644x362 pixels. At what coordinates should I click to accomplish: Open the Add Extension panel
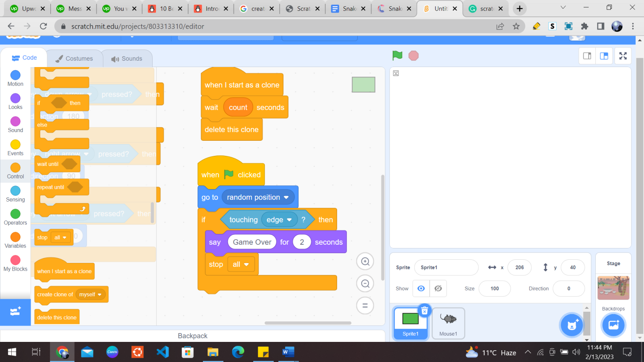15,312
